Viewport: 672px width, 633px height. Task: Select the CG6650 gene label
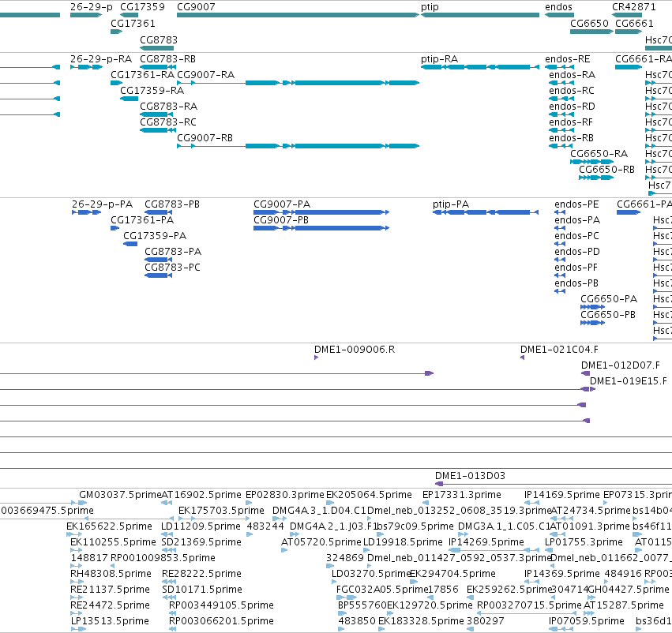(x=589, y=24)
